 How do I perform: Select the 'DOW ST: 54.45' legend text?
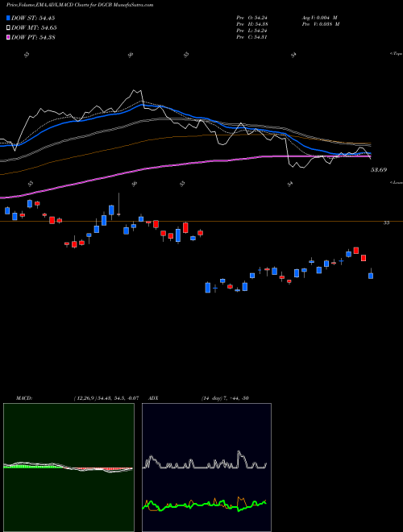coord(33,18)
